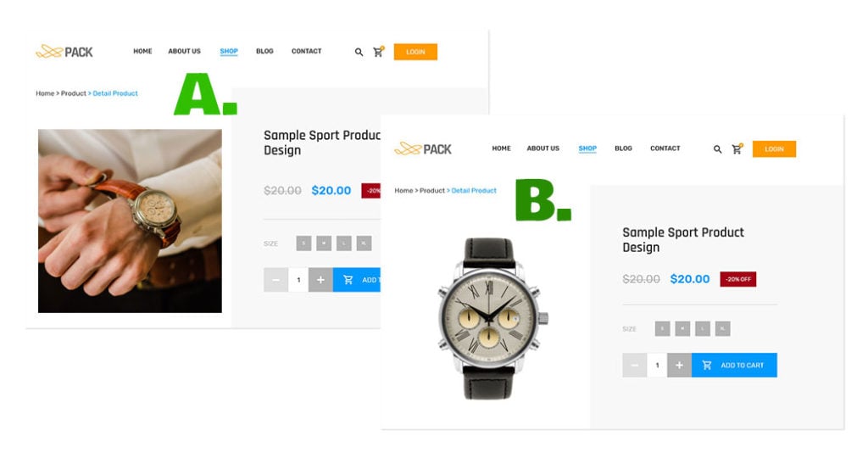
Task: Click the PACK logo in mockup A
Action: (x=64, y=52)
